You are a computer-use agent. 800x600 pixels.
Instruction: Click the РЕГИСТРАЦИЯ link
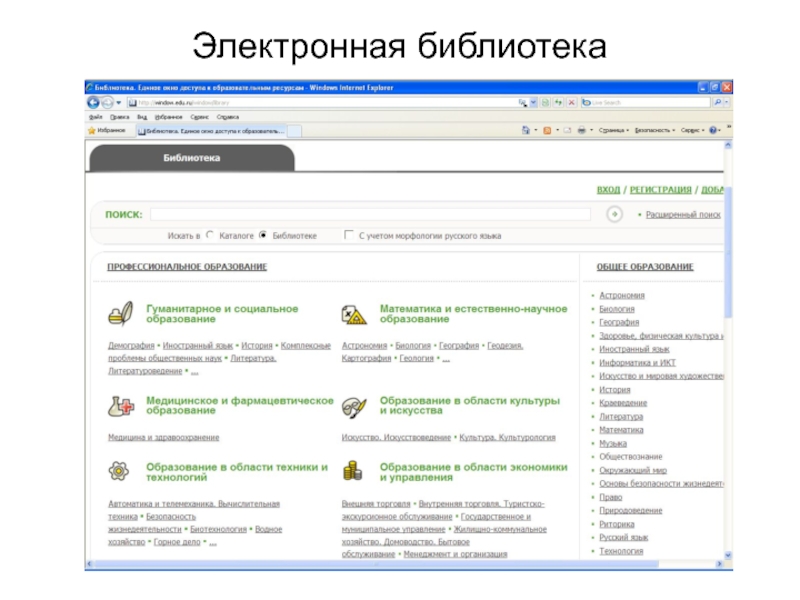point(660,190)
